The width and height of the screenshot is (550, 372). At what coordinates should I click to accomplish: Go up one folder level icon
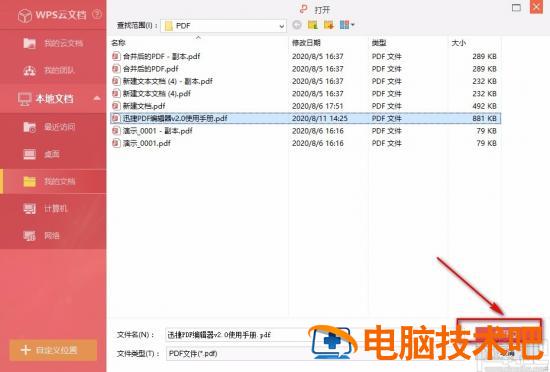tap(313, 25)
